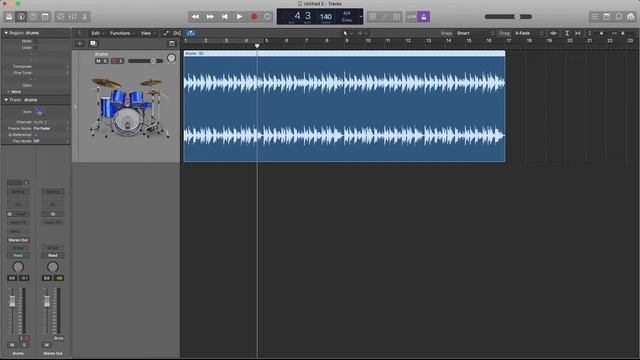Select the drums audio region
This screenshot has height=360, width=640.
[344, 106]
